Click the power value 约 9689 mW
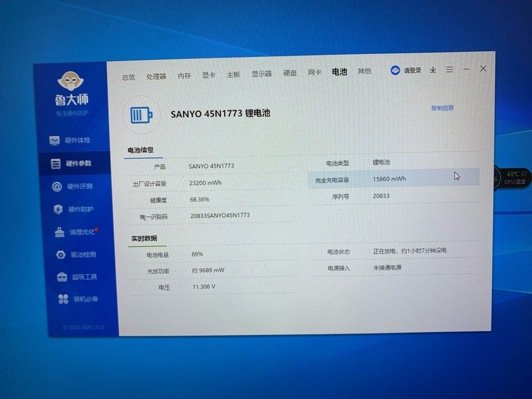 [x=208, y=270]
